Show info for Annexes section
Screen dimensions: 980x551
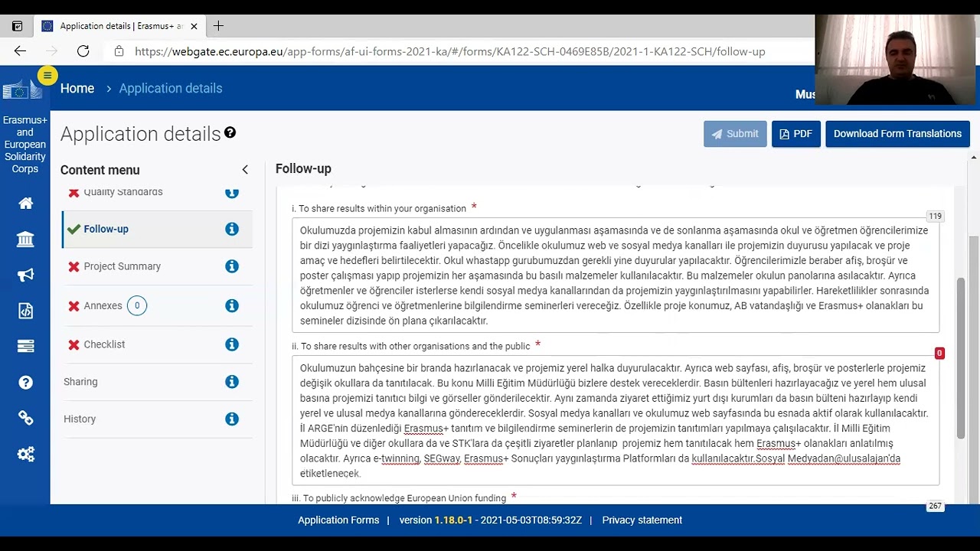coord(232,305)
